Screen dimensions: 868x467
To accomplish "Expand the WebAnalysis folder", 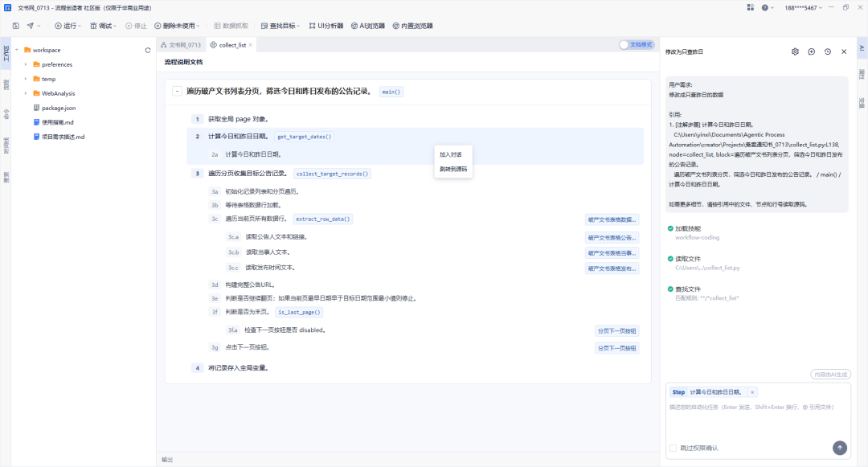I will pyautogui.click(x=26, y=93).
